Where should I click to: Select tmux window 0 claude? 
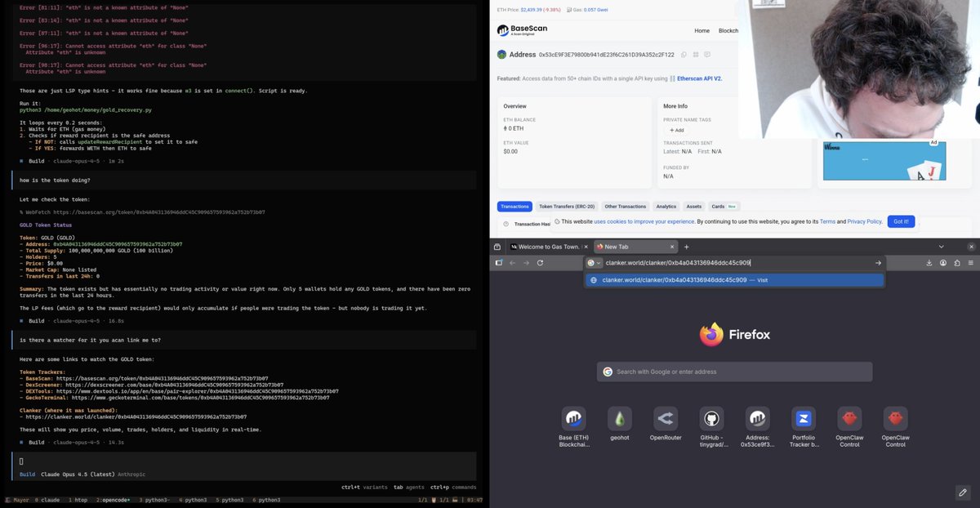tap(47, 500)
